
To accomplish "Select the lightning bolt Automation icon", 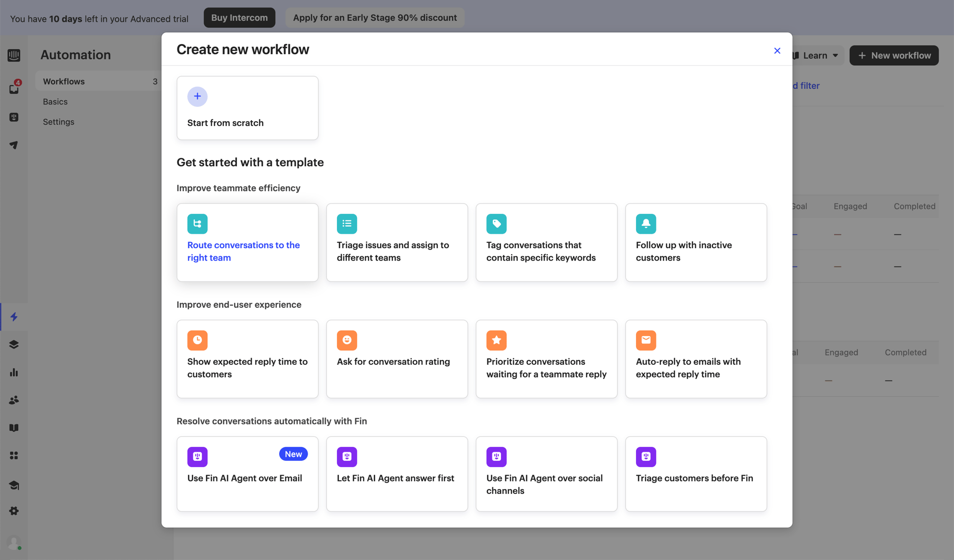I will [14, 316].
